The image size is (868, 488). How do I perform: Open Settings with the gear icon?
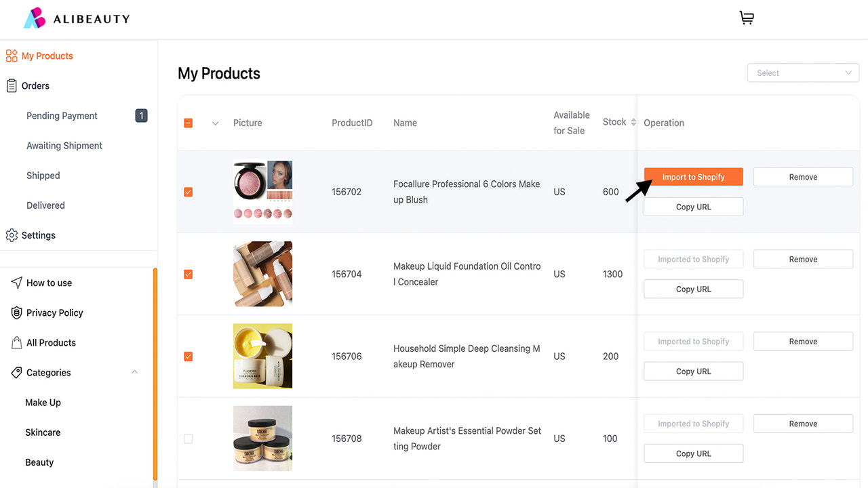coord(11,235)
